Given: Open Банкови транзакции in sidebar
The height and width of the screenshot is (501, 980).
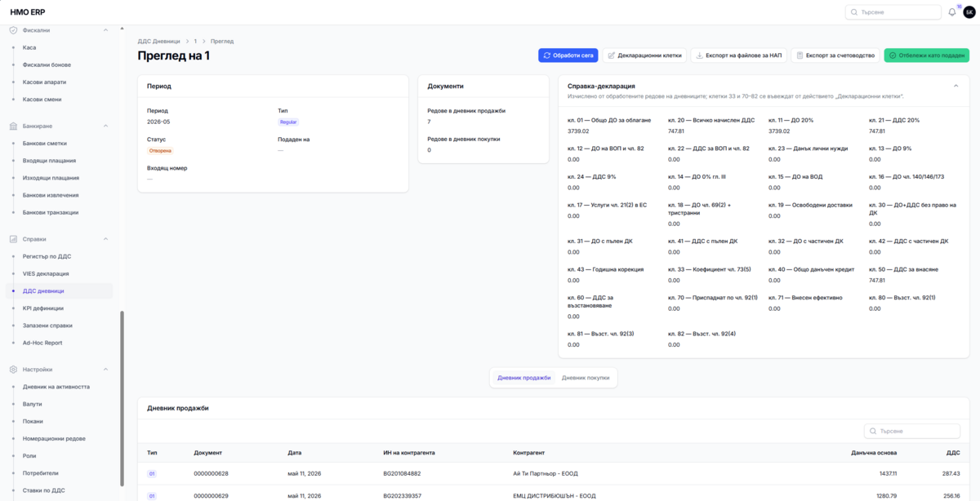Looking at the screenshot, I should [60, 212].
